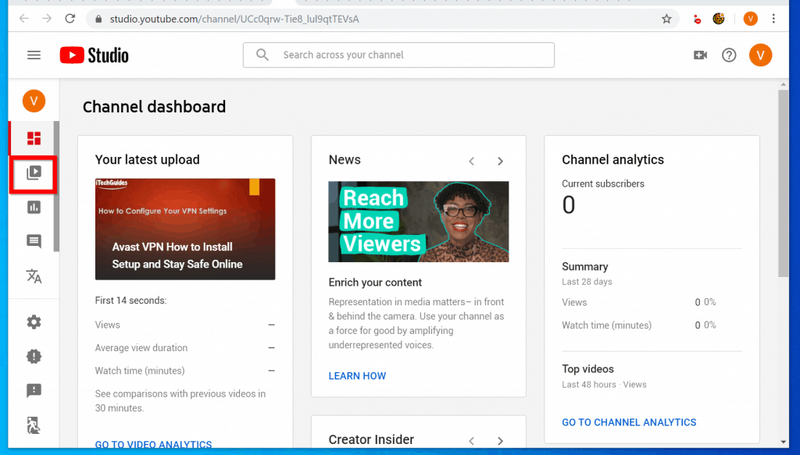Image resolution: width=800 pixels, height=455 pixels.
Task: Click the page scrollbar up arrow
Action: [784, 85]
